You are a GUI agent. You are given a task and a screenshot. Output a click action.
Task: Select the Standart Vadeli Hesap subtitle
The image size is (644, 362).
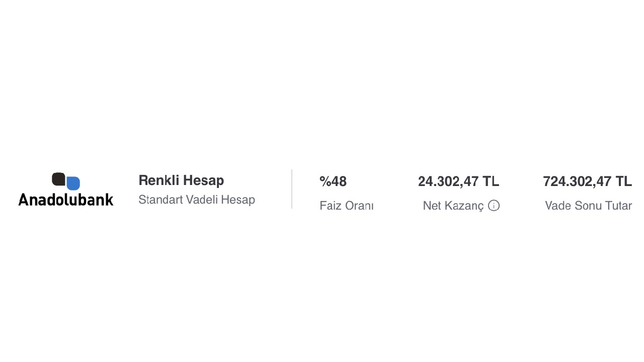(x=197, y=200)
